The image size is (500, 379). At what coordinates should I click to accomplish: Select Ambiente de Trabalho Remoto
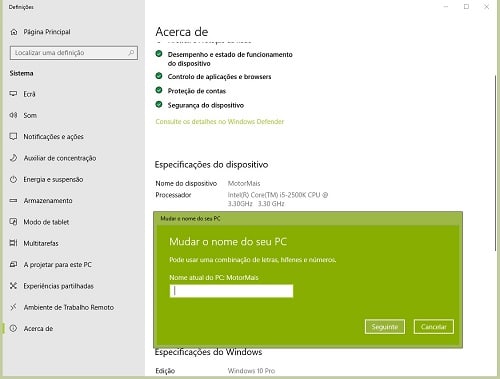pyautogui.click(x=68, y=307)
